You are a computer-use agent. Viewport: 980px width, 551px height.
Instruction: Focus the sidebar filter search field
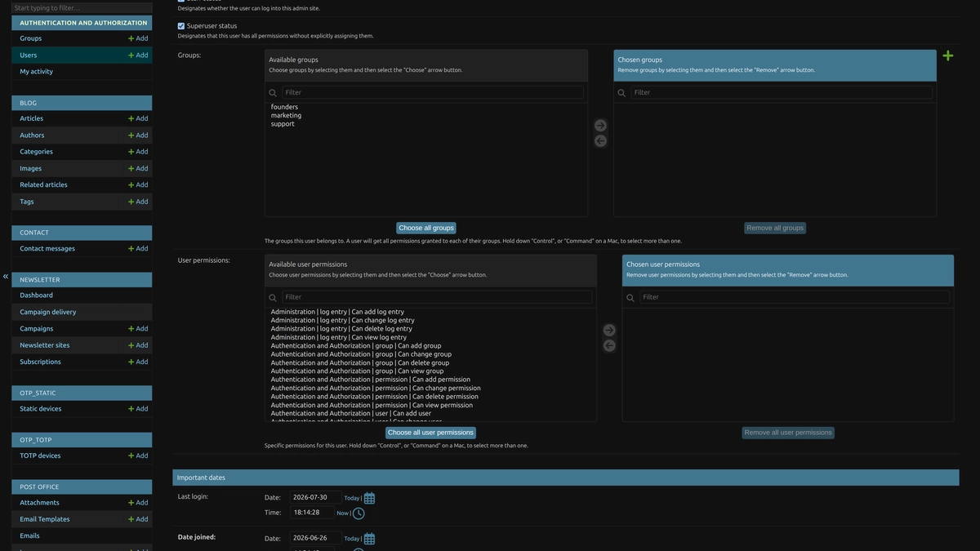82,7
